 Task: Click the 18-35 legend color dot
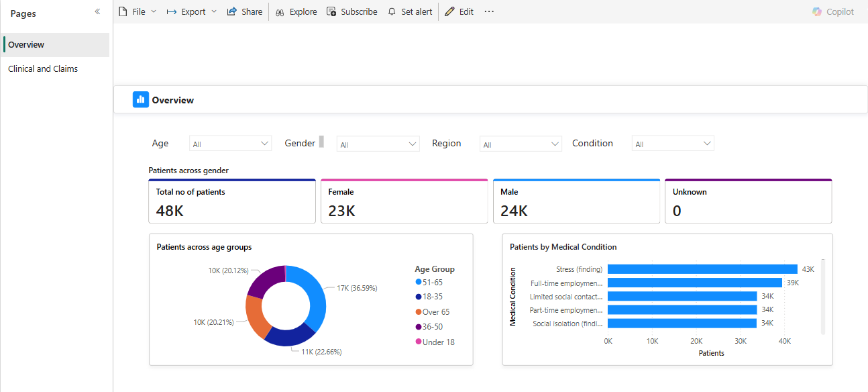tap(419, 297)
